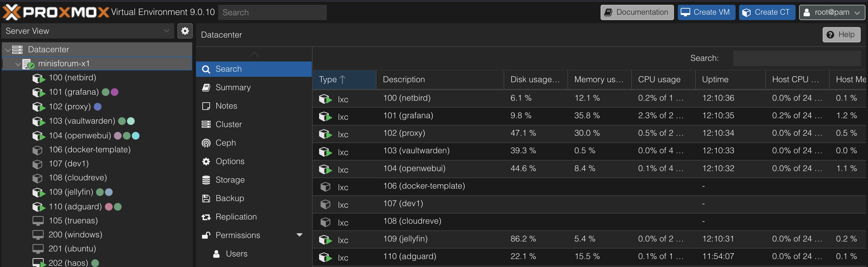Select the 108 (cloudreve) table row description
The image size is (868, 267).
point(412,221)
